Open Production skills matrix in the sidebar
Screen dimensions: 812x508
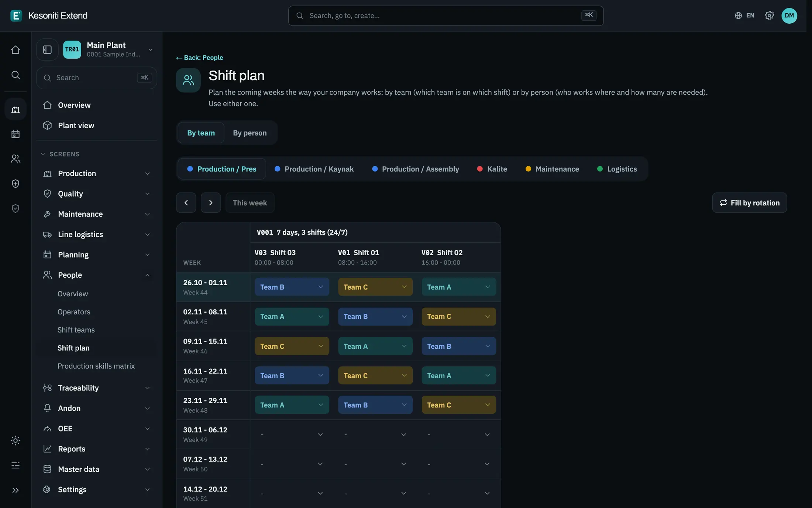click(96, 366)
